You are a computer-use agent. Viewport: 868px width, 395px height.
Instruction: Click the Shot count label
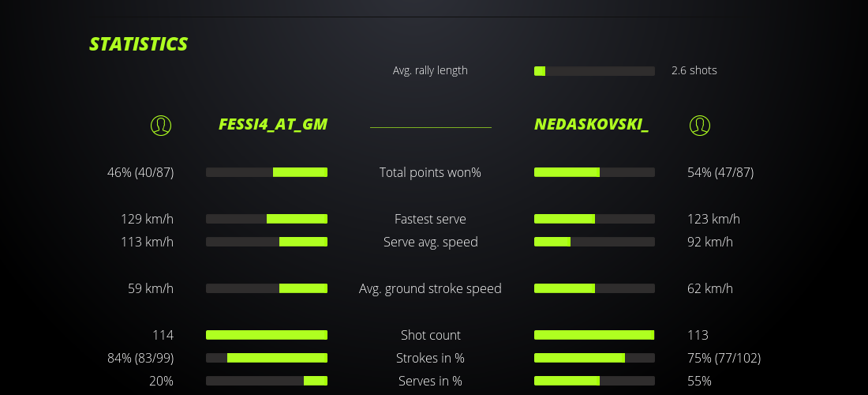pyautogui.click(x=430, y=335)
